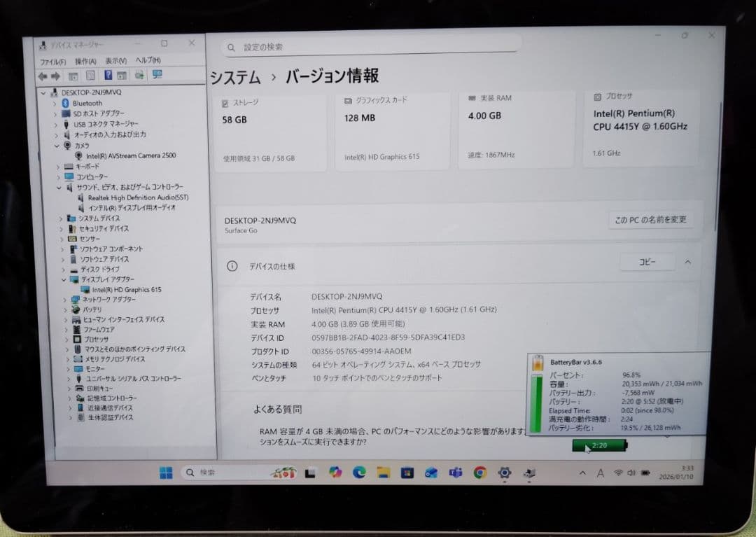
Task: Open the 操作(A) menu
Action: [85, 61]
